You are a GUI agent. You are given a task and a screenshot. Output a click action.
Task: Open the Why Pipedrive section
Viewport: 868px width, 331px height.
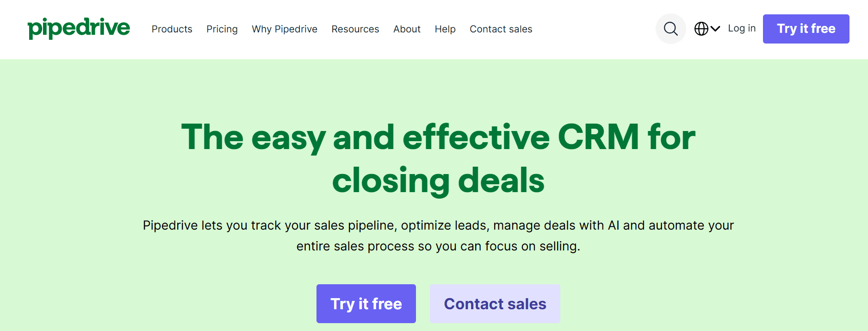284,29
